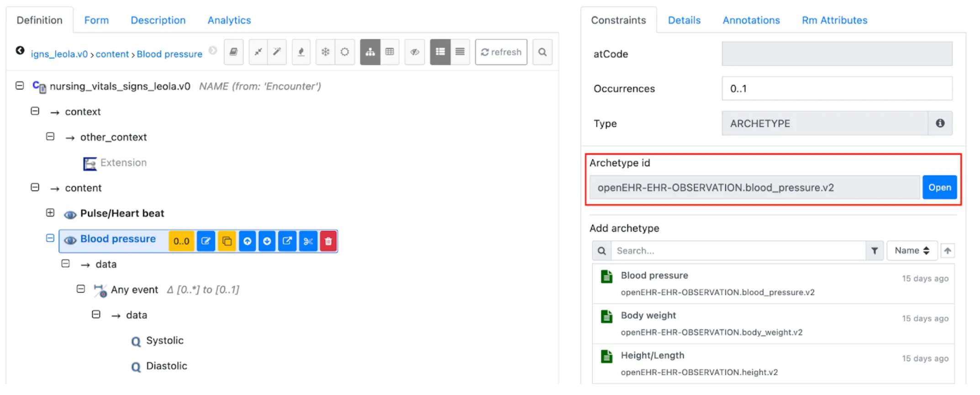
Task: Toggle hidden nodes with the crossed-eye icon
Action: (x=415, y=52)
